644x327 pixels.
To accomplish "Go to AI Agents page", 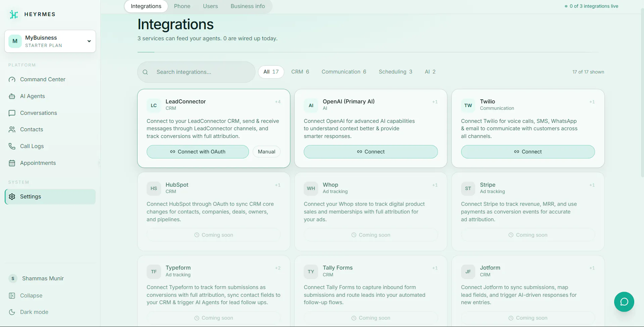I will [x=50, y=96].
